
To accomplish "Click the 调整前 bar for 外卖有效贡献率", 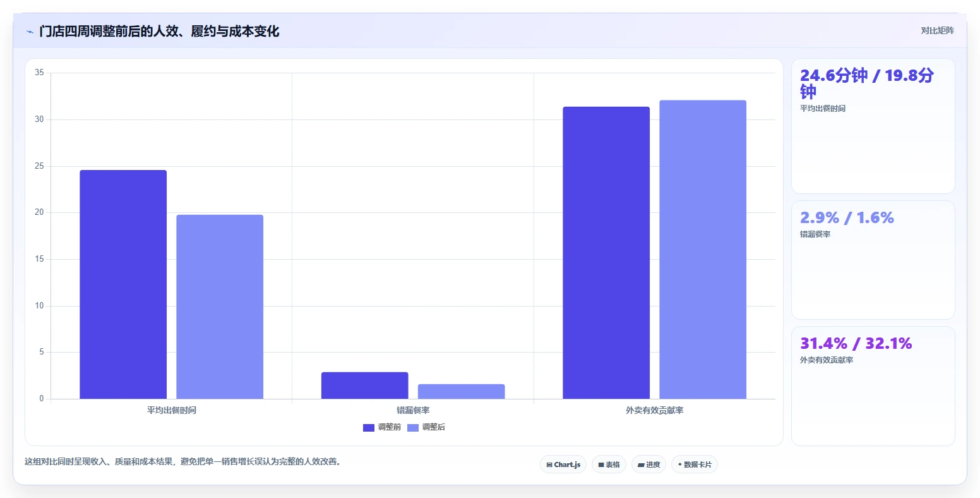I will click(606, 253).
